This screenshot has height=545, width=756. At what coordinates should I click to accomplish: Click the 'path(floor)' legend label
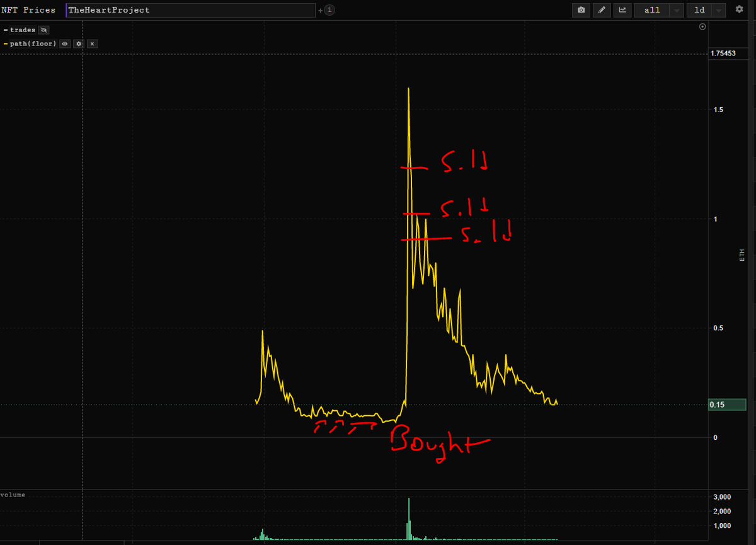point(33,43)
